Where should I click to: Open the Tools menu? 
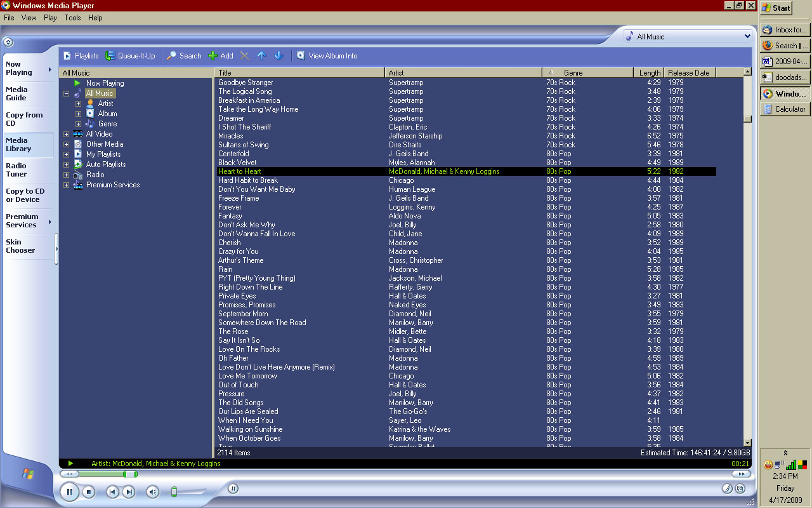[72, 18]
